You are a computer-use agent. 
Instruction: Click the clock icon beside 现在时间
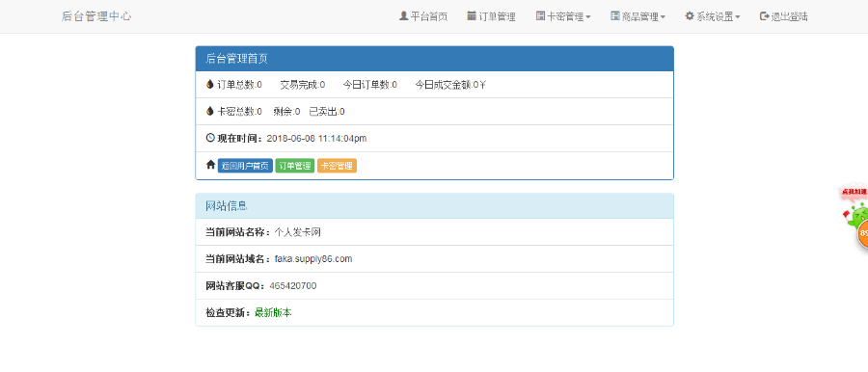[210, 137]
